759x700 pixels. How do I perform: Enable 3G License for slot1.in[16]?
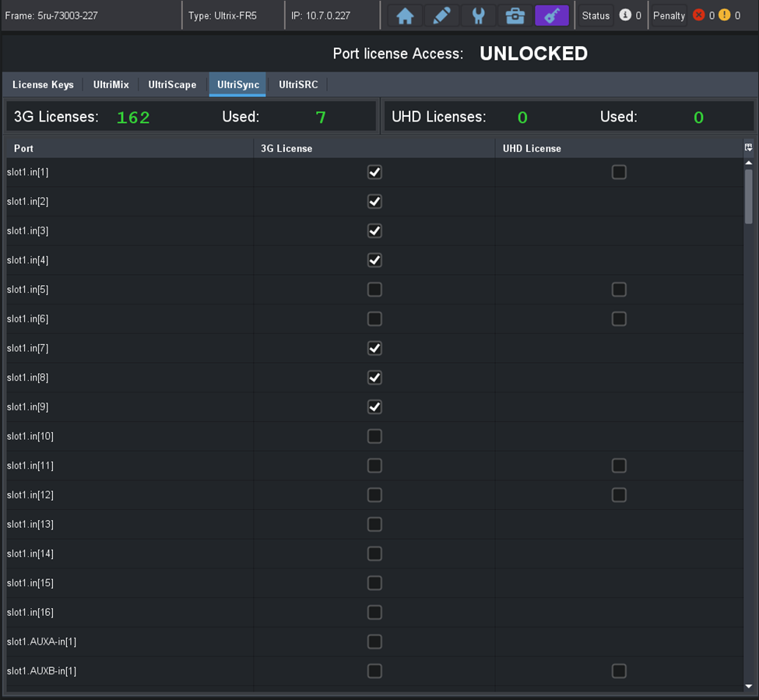[374, 612]
